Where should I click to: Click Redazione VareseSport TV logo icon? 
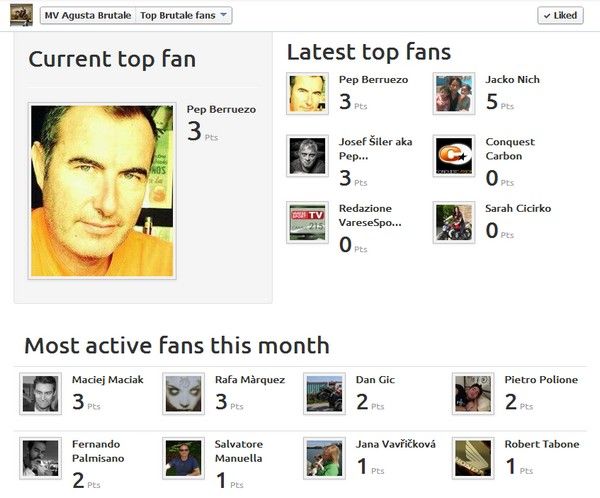[x=306, y=222]
